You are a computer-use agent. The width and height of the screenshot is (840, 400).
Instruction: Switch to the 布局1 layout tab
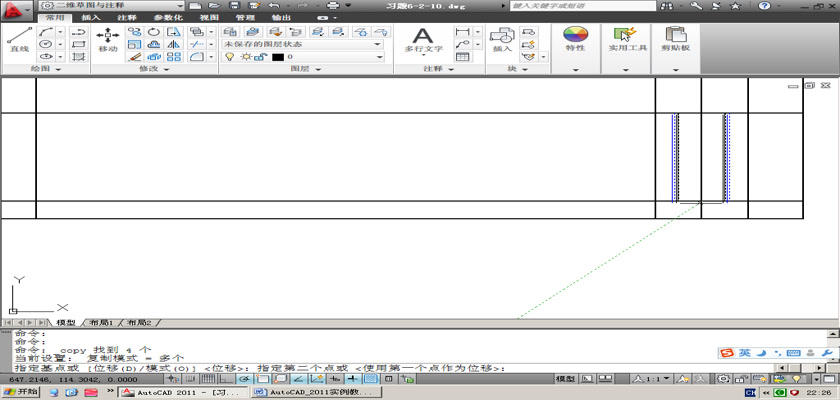(100, 323)
